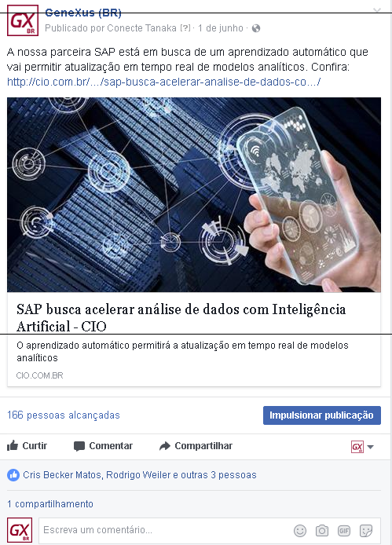Screen dimensions: 392x545
Task: Click the GeneXus BR page logo avatar
Action: coord(23,20)
